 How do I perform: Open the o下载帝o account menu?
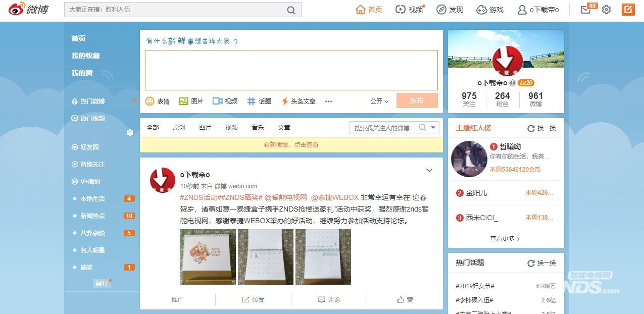coord(538,10)
